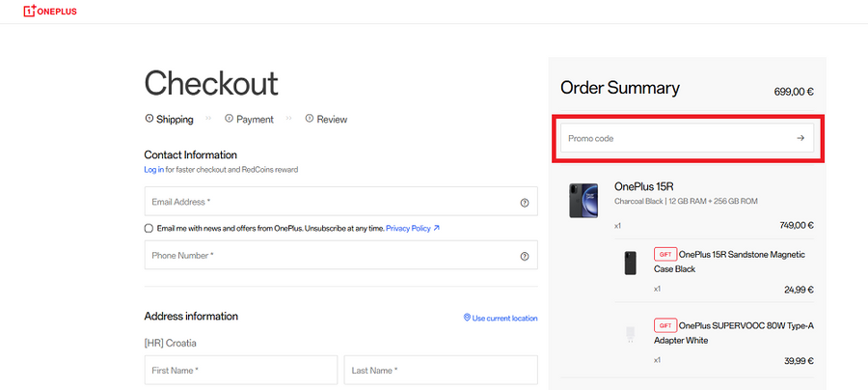Image resolution: width=868 pixels, height=390 pixels.
Task: Enable the news and offers email checkbox
Action: pos(149,229)
